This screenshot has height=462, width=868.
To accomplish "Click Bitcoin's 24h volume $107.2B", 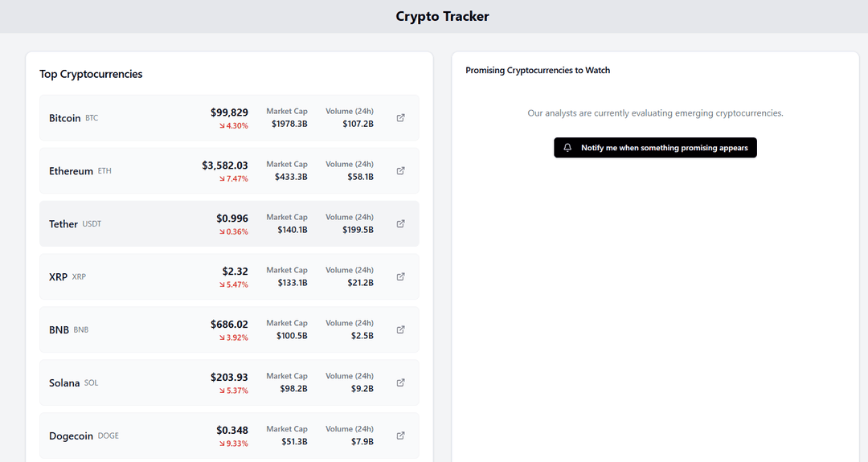I will click(358, 124).
